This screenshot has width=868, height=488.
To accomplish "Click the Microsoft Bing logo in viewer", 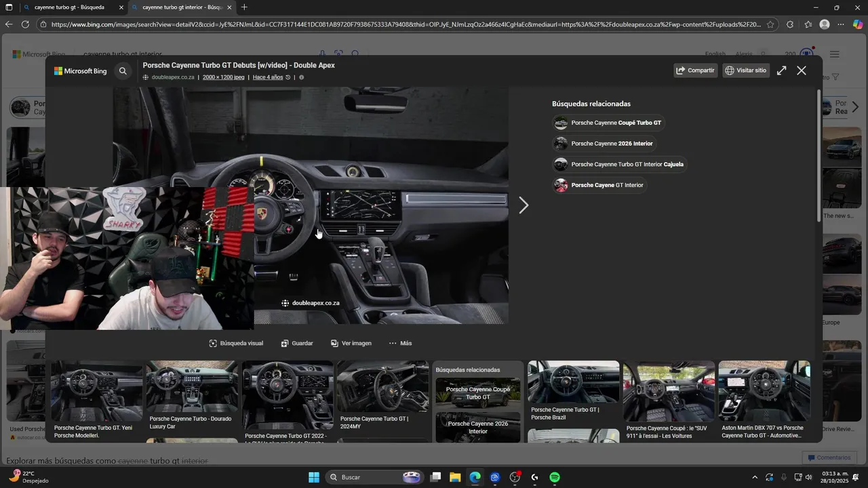I will [81, 70].
